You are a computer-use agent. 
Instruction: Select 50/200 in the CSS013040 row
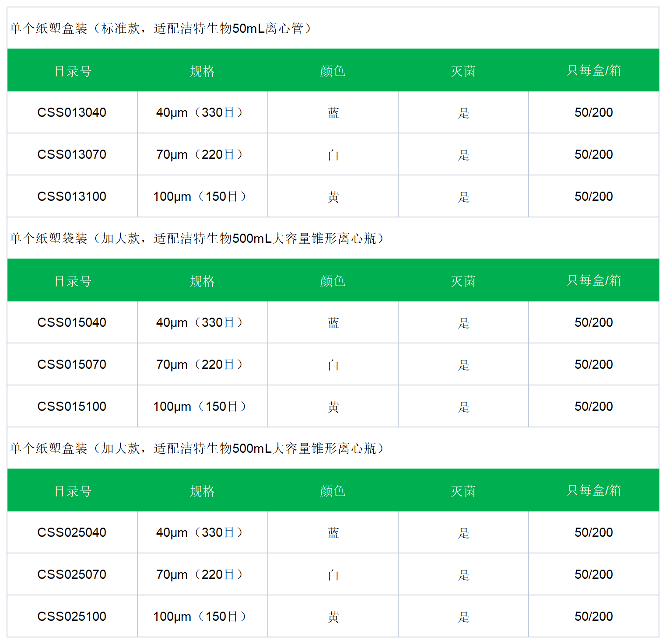(x=594, y=112)
